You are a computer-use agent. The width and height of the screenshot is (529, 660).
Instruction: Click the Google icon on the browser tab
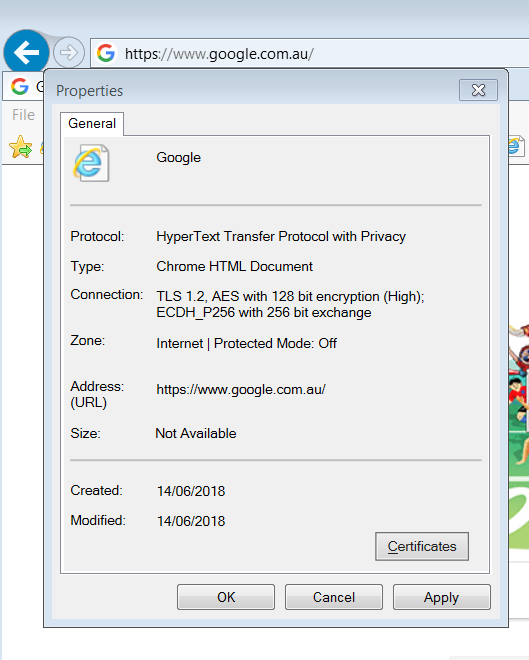pos(20,86)
